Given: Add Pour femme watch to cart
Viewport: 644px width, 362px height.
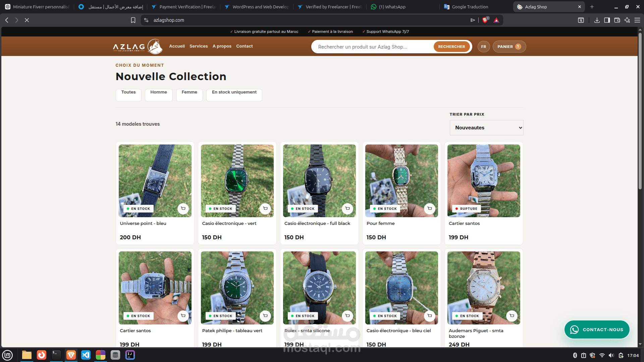Looking at the screenshot, I should (430, 208).
